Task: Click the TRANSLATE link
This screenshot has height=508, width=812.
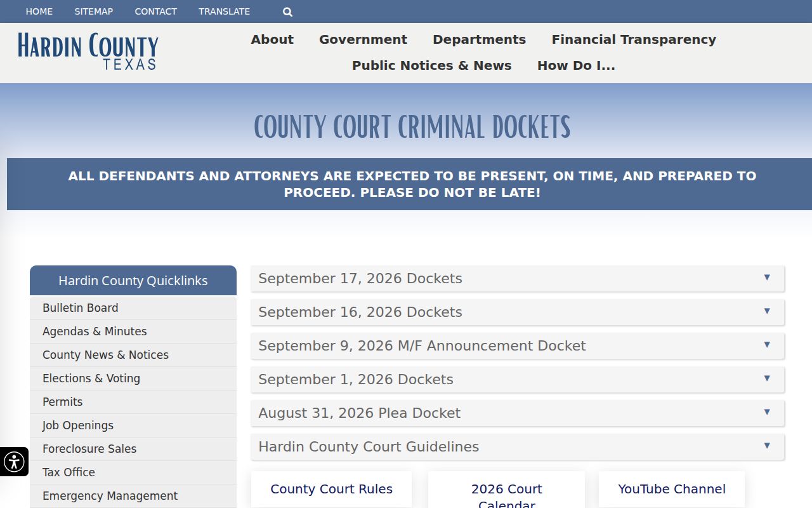Action: [x=224, y=11]
